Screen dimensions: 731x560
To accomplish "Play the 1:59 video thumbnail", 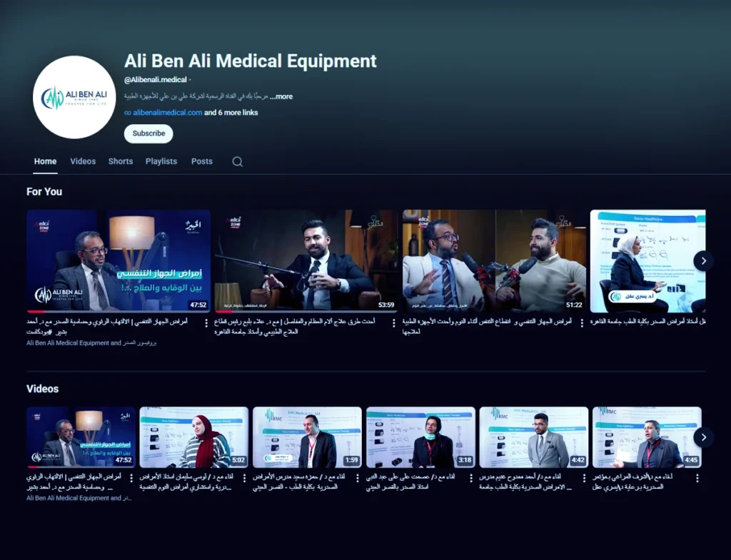I will 307,437.
